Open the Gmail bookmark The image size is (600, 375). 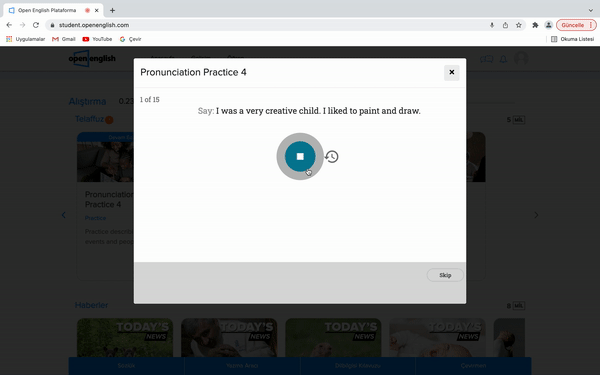click(x=64, y=39)
